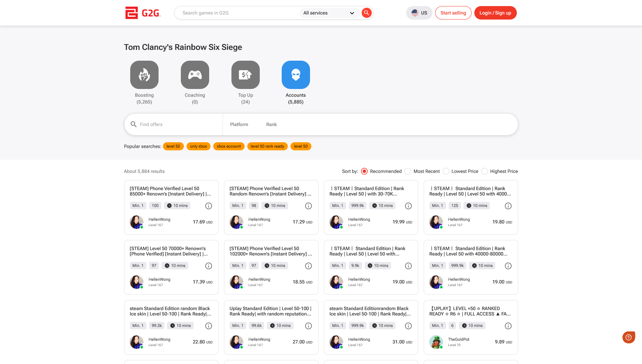Show info for the 31.00 USD offer
This screenshot has width=642, height=364.
point(409,326)
